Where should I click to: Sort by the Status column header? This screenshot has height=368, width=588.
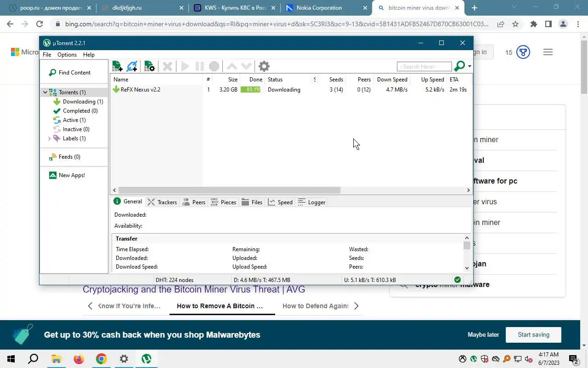point(288,79)
